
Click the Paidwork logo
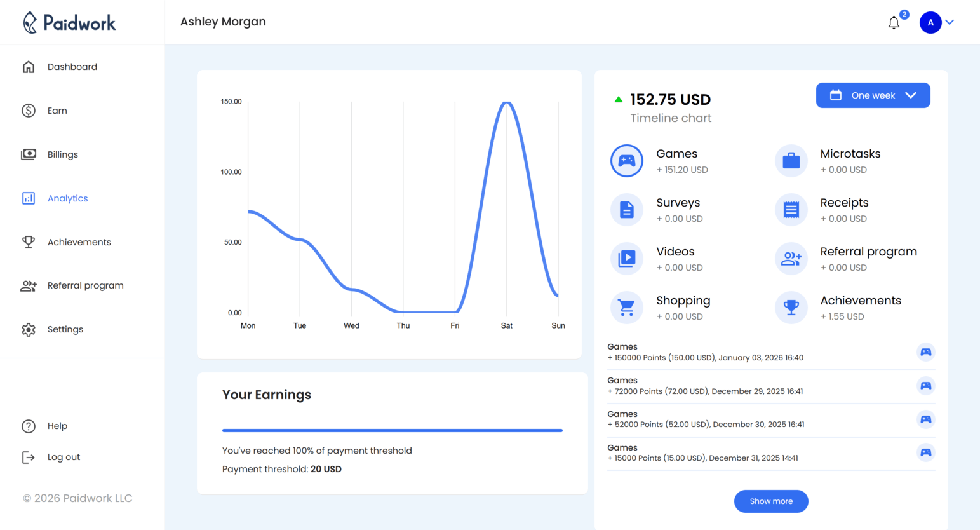pos(70,22)
